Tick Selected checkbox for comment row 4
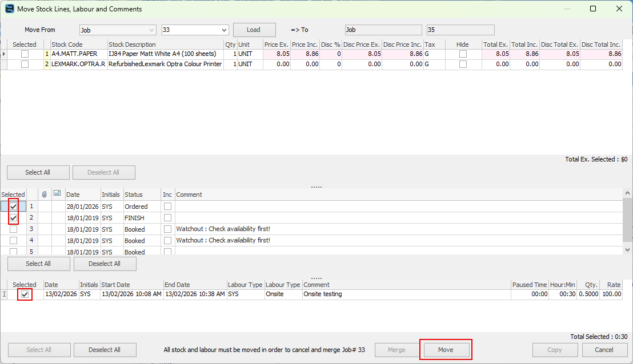This screenshot has height=364, width=633. click(x=13, y=241)
